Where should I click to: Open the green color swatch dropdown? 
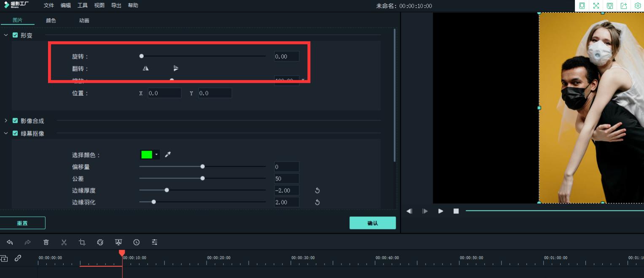[x=156, y=155]
